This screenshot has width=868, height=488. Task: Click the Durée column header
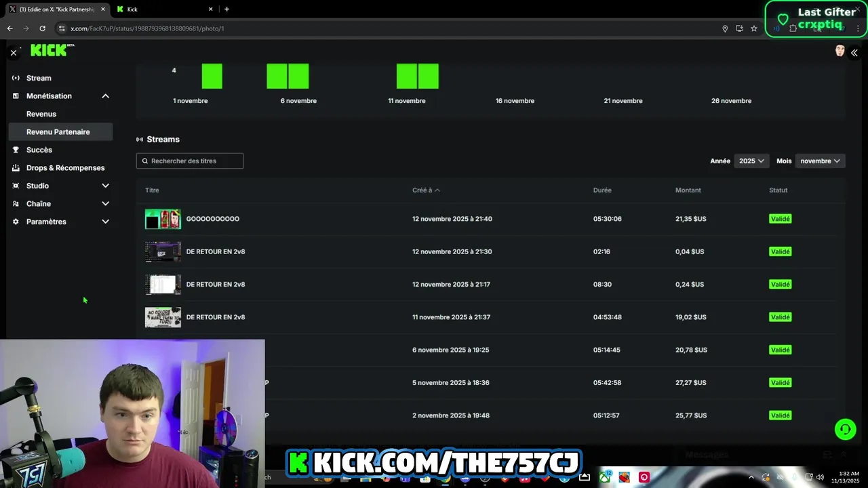tap(602, 190)
